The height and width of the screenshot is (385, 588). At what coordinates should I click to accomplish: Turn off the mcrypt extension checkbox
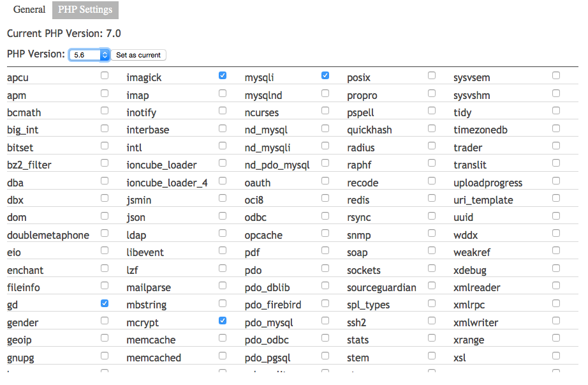coord(223,321)
